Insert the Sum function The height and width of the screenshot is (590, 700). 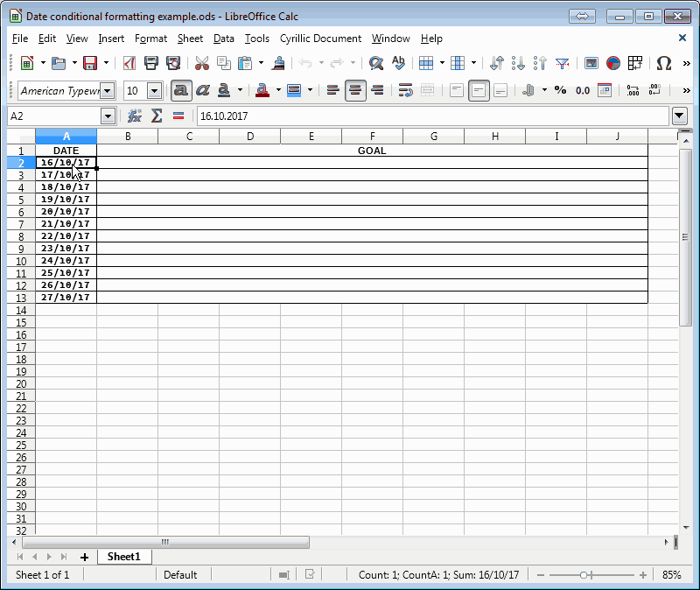coord(157,116)
